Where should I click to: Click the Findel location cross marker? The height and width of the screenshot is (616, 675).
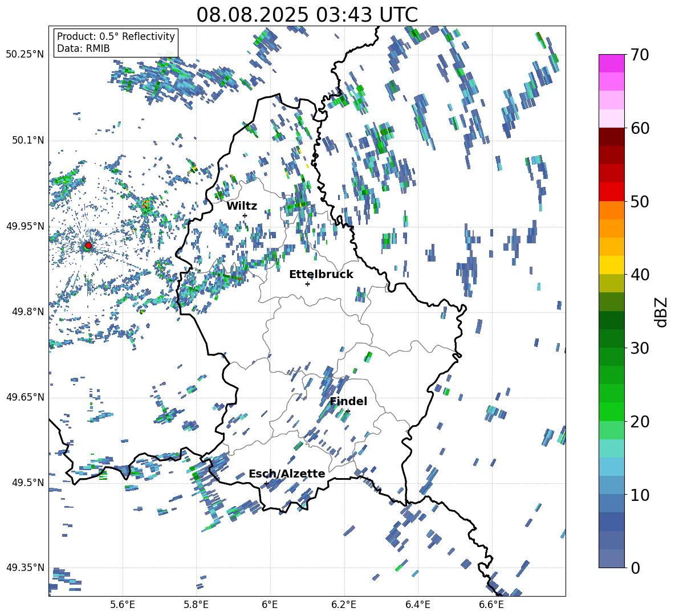(348, 411)
